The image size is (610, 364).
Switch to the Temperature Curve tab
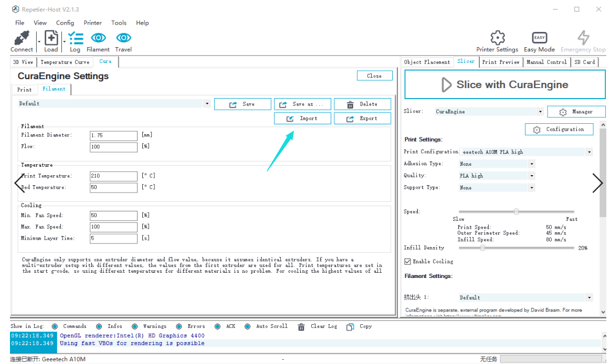(x=65, y=62)
